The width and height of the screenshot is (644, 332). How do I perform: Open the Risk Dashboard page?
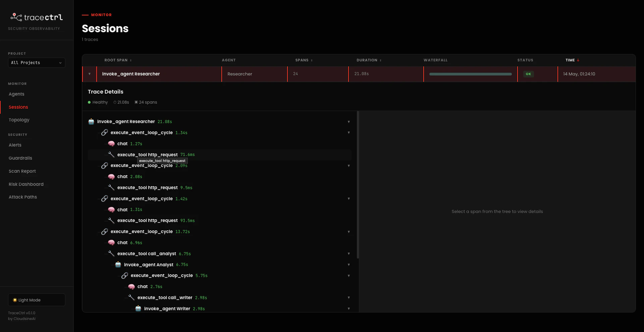point(26,184)
